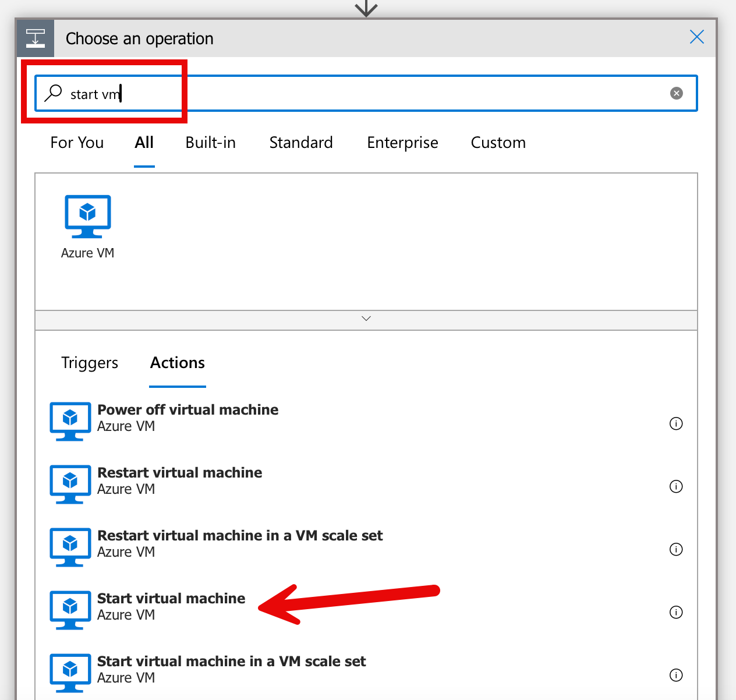Show info for Start VM in scale set

coord(675,675)
